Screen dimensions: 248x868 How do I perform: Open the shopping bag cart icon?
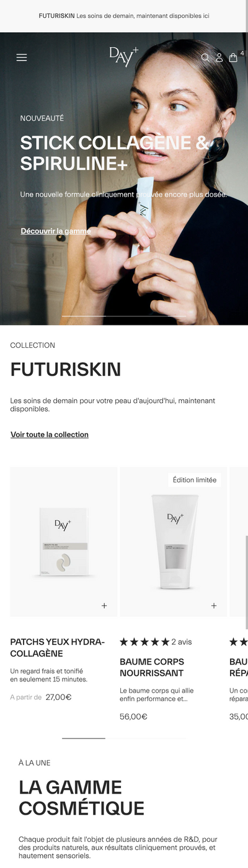233,58
